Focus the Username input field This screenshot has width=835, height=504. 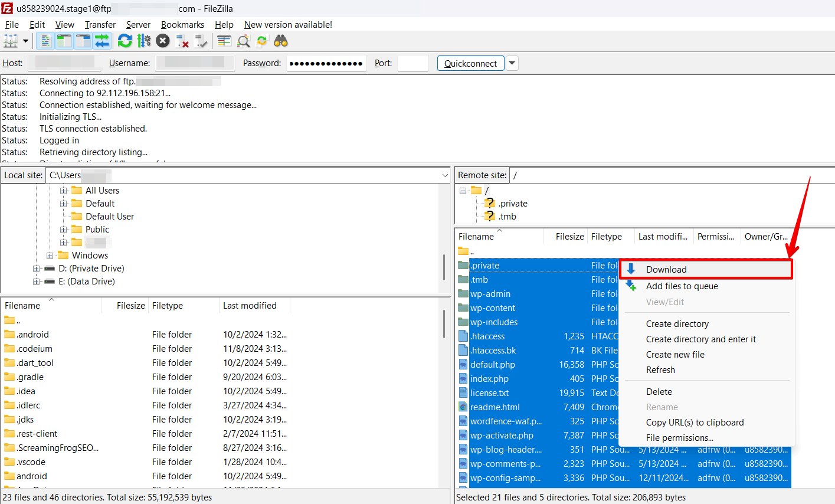coord(195,63)
